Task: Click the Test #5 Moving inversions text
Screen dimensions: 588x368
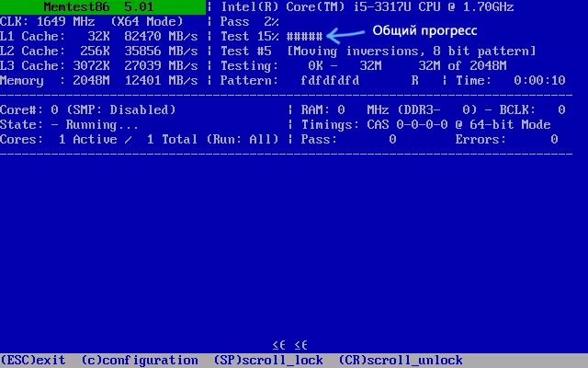Action: tap(379, 52)
